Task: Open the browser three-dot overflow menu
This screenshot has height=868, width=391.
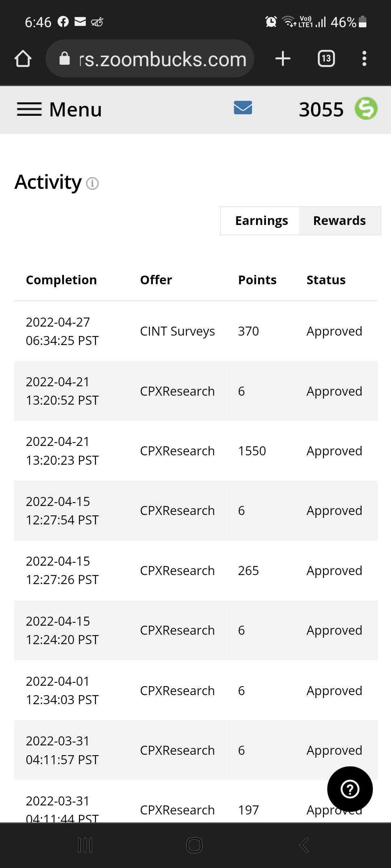Action: click(364, 59)
